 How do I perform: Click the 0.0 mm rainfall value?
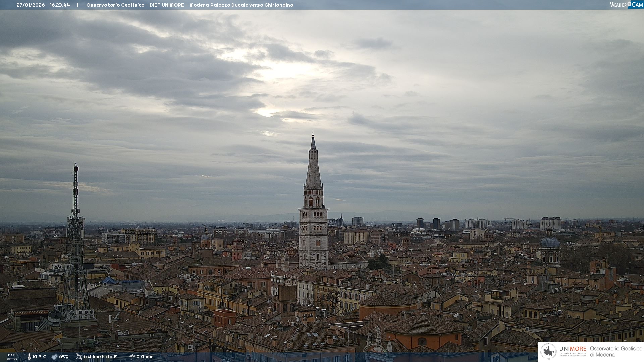pyautogui.click(x=145, y=357)
